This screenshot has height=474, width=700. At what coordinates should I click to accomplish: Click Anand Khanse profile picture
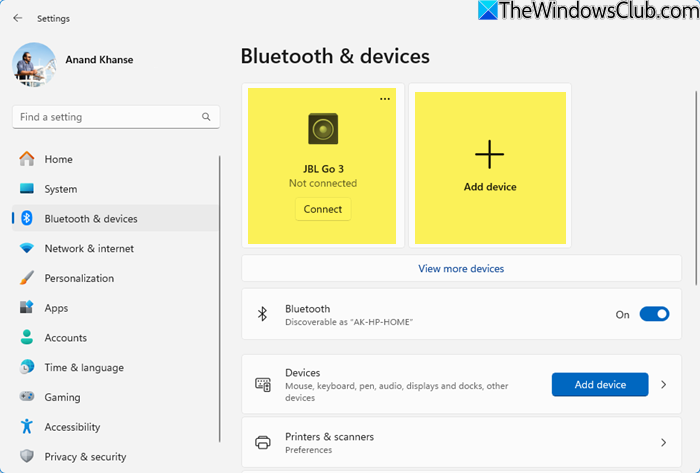tap(34, 63)
